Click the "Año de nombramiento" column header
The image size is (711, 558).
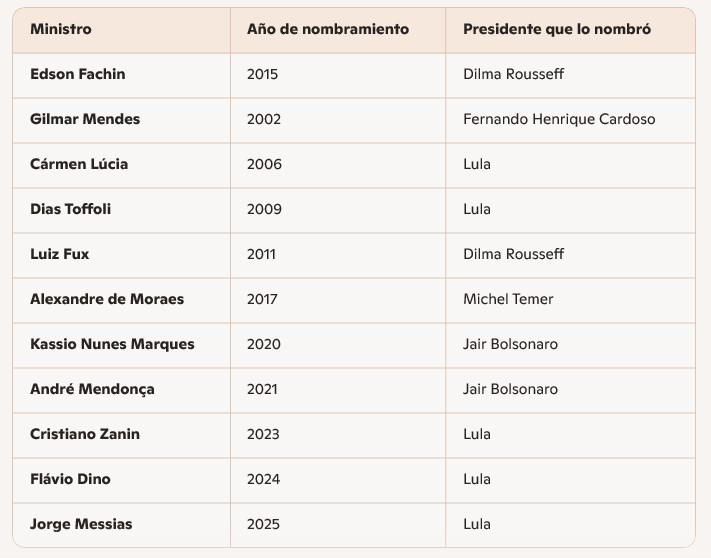pyautogui.click(x=327, y=29)
